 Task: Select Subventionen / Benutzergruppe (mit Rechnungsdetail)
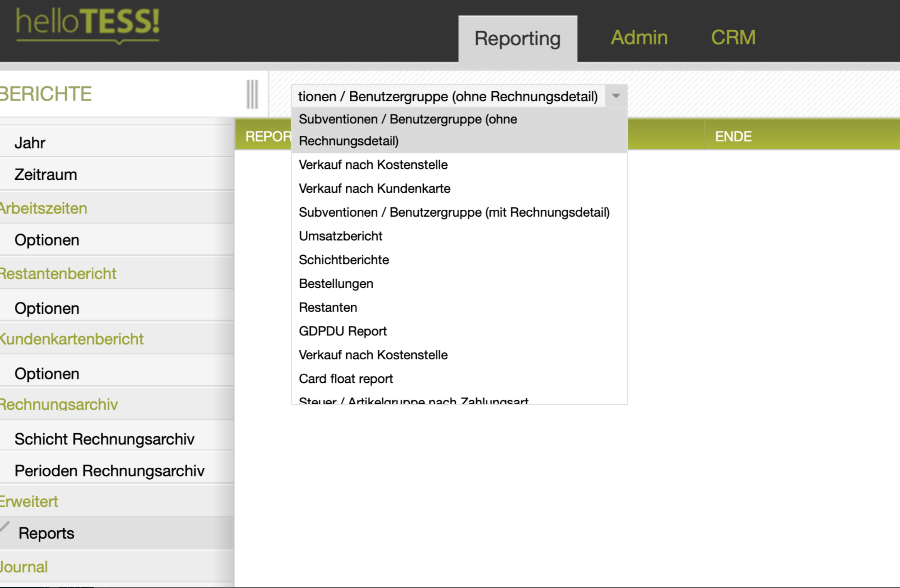tap(459, 212)
